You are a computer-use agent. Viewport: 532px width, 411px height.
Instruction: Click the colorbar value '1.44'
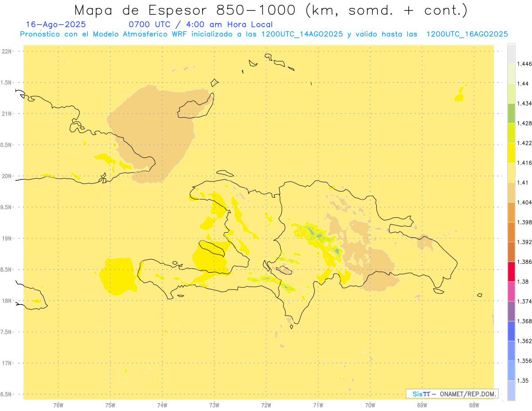click(523, 83)
